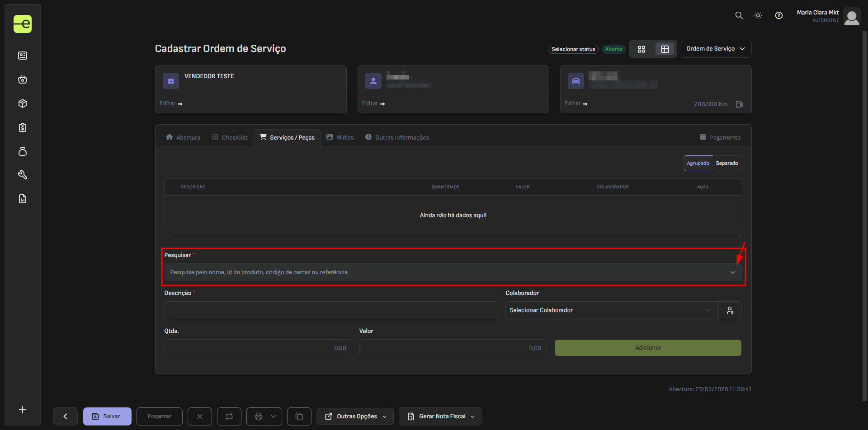The width and height of the screenshot is (868, 430).
Task: Open the help question mark icon
Action: click(x=778, y=15)
